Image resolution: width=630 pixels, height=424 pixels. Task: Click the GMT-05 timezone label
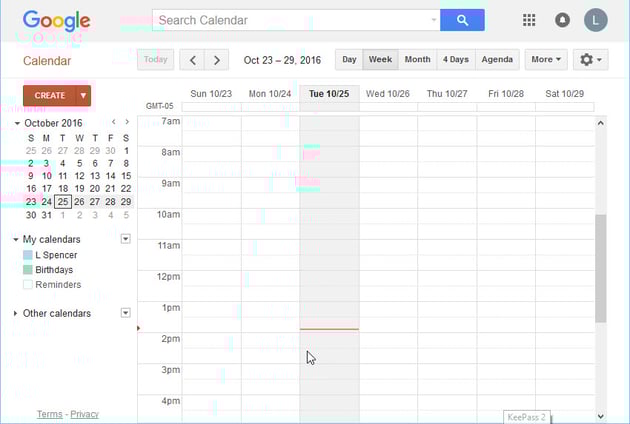tap(160, 106)
